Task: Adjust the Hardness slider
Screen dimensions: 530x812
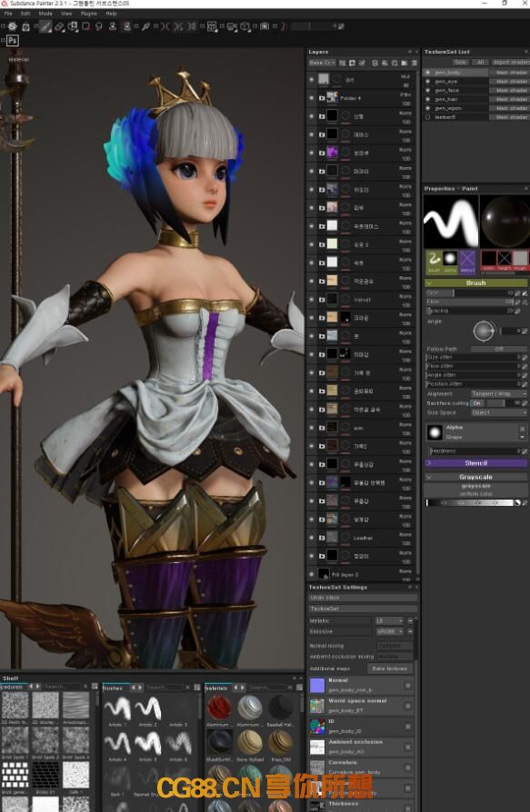Action: coord(475,451)
